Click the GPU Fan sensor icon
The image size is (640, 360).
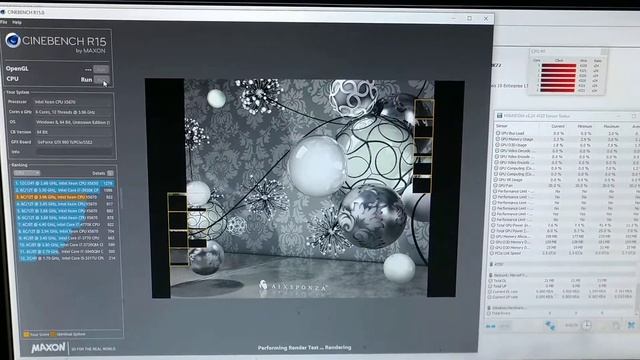(496, 185)
